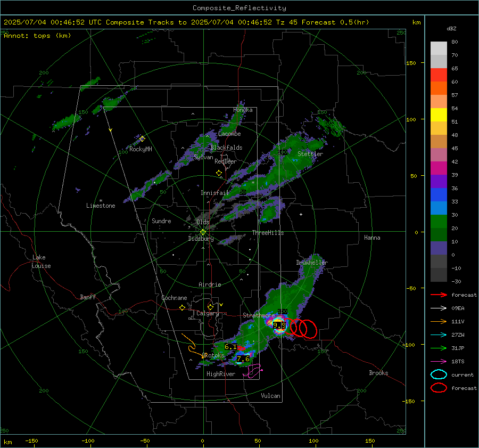Pick the blue swatch between 36 and 33 dBZ
Screen dimensions: 479x448
pos(439,195)
